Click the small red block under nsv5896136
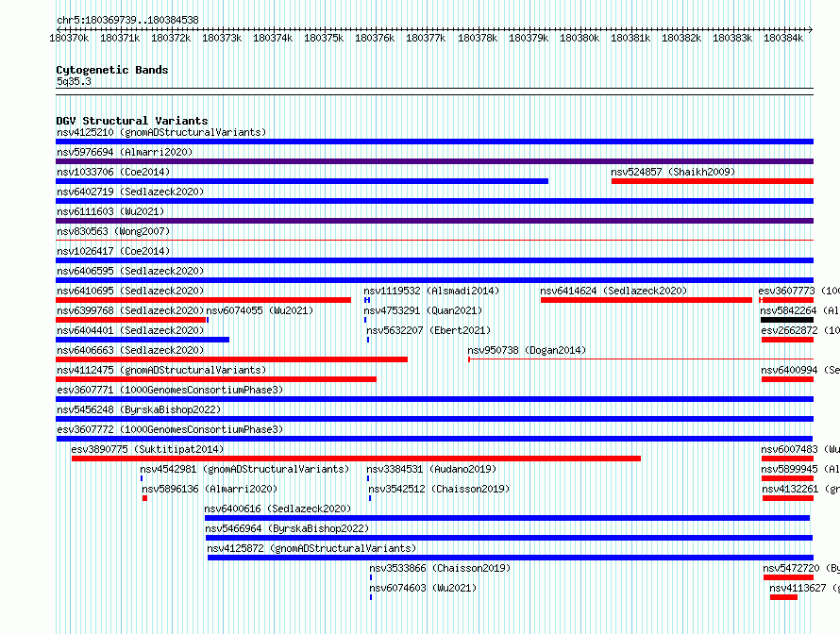Image resolution: width=840 pixels, height=634 pixels. 144,498
